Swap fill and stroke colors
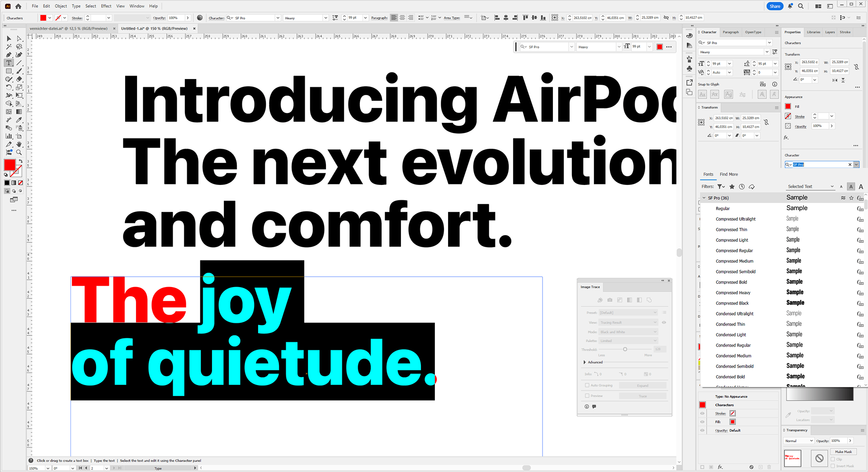 tap(20, 161)
